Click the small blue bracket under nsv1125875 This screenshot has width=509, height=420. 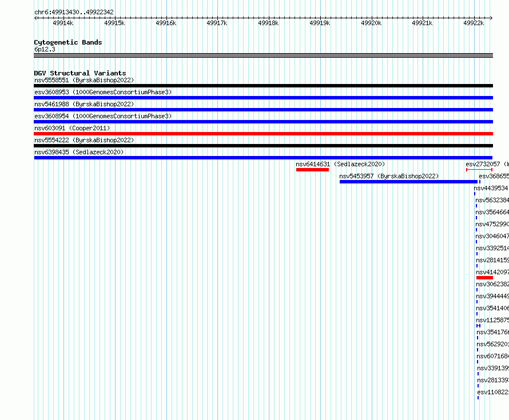(478, 326)
